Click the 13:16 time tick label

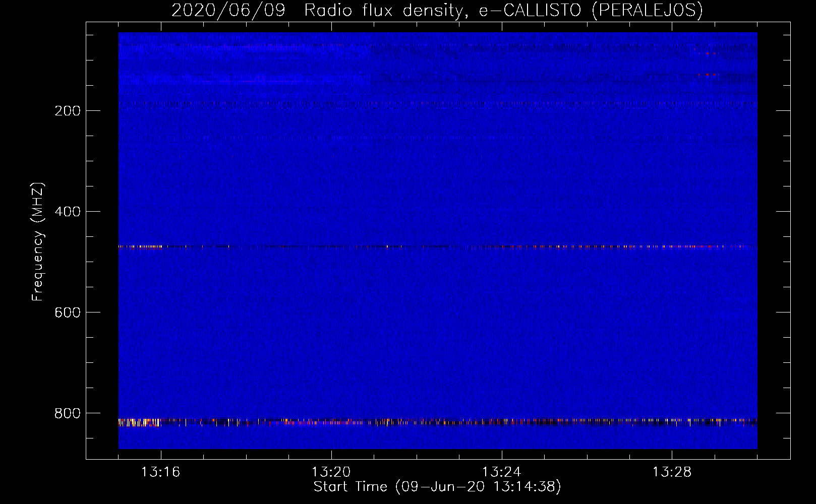tap(160, 472)
